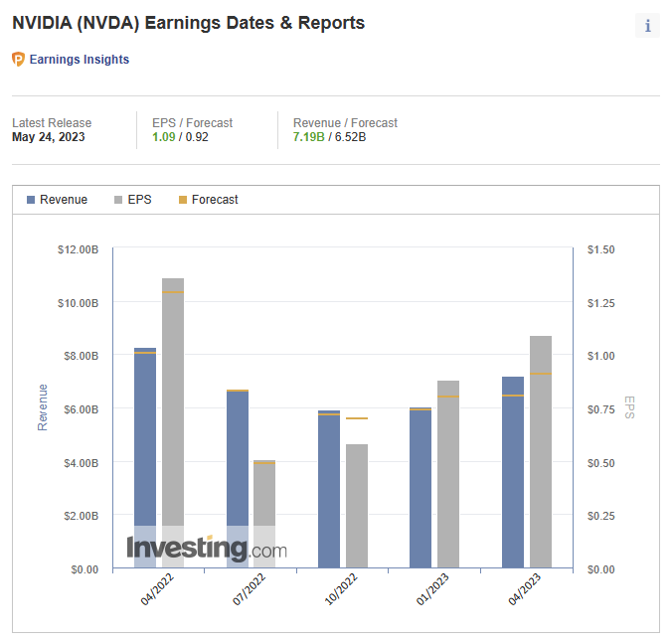Viewport: 672px width, 641px height.
Task: Click the 07/2022 revenue bar
Action: coord(238,479)
